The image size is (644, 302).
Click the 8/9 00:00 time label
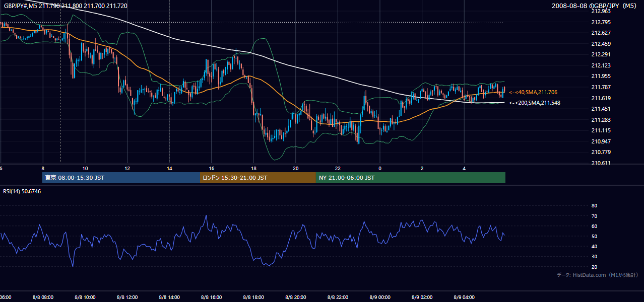pyautogui.click(x=380, y=297)
